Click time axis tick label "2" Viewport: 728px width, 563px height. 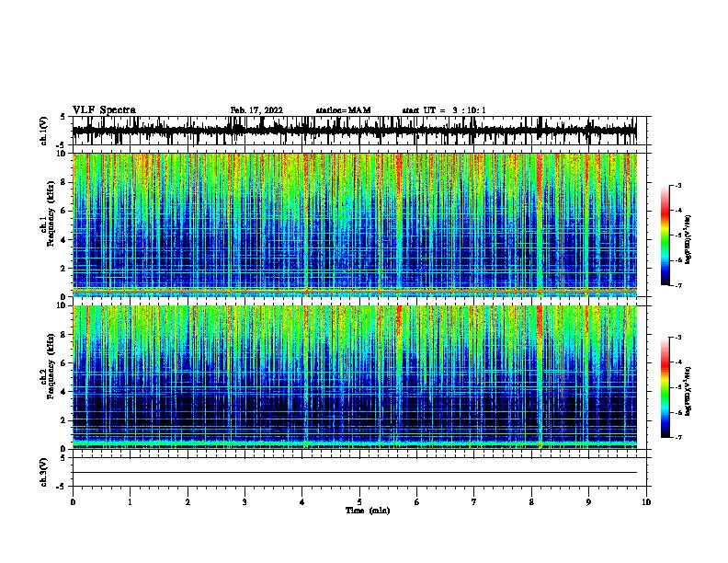[x=188, y=501]
